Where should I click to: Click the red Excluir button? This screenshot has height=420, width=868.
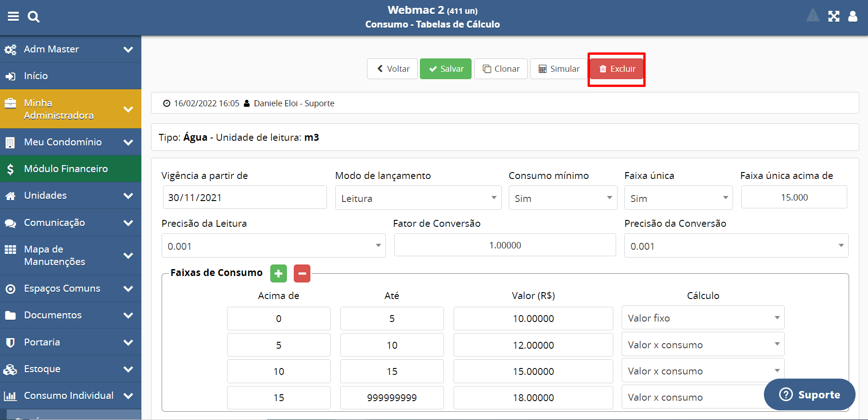click(x=617, y=69)
